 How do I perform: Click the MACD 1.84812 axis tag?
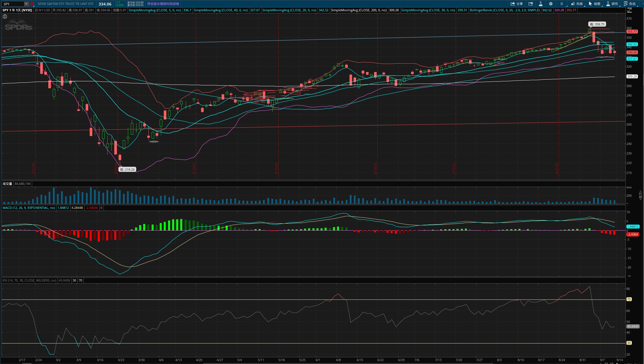[x=633, y=227]
